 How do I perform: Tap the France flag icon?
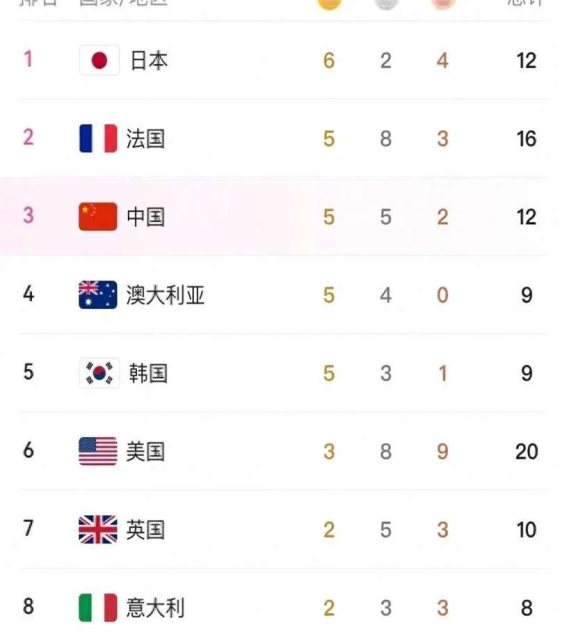98,139
